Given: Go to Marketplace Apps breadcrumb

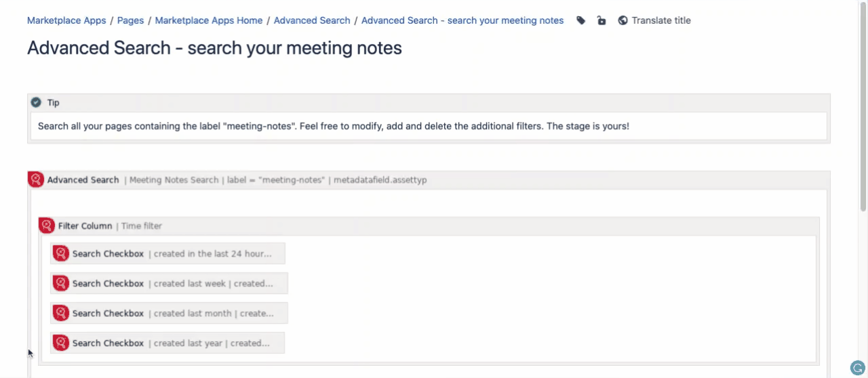Looking at the screenshot, I should (x=66, y=20).
